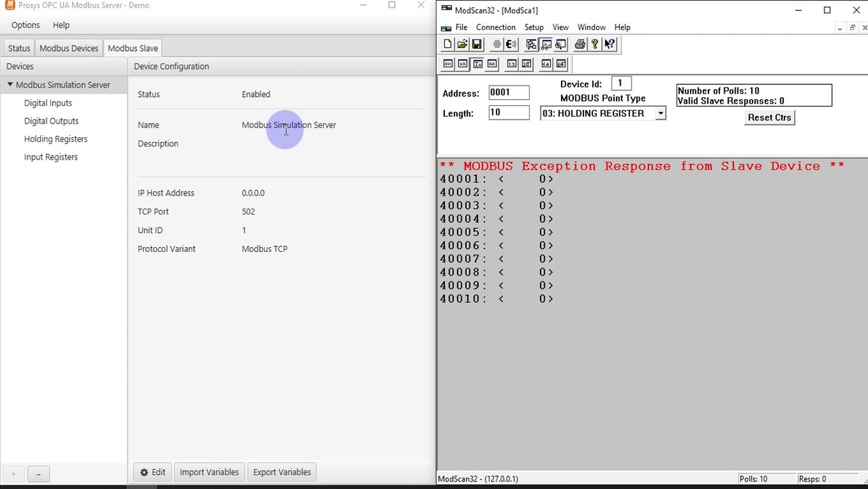Image resolution: width=868 pixels, height=489 pixels.
Task: Click Export Variables button
Action: tap(282, 472)
